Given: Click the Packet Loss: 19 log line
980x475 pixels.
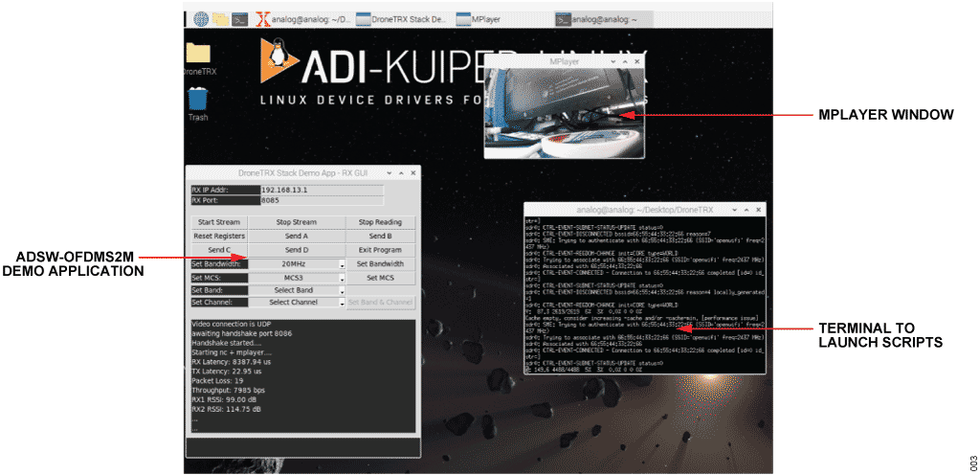Looking at the screenshot, I should 217,380.
